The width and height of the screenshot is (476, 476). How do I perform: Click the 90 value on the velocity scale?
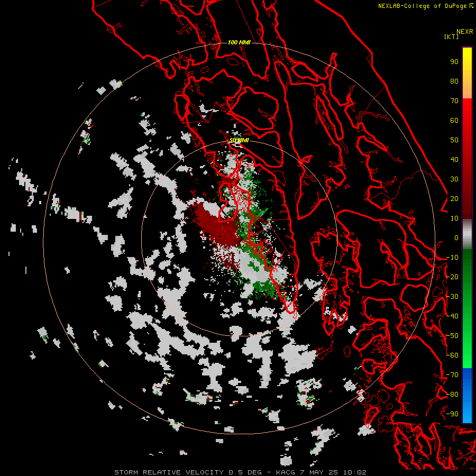point(454,62)
